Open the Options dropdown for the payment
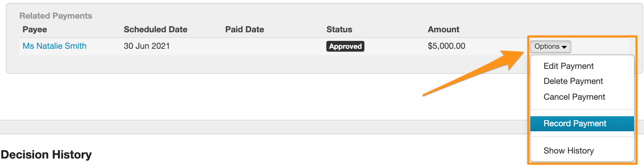The height and width of the screenshot is (165, 644). (550, 47)
